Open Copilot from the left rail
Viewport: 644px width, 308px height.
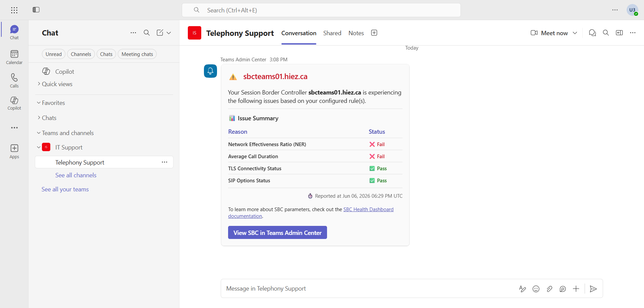14,103
